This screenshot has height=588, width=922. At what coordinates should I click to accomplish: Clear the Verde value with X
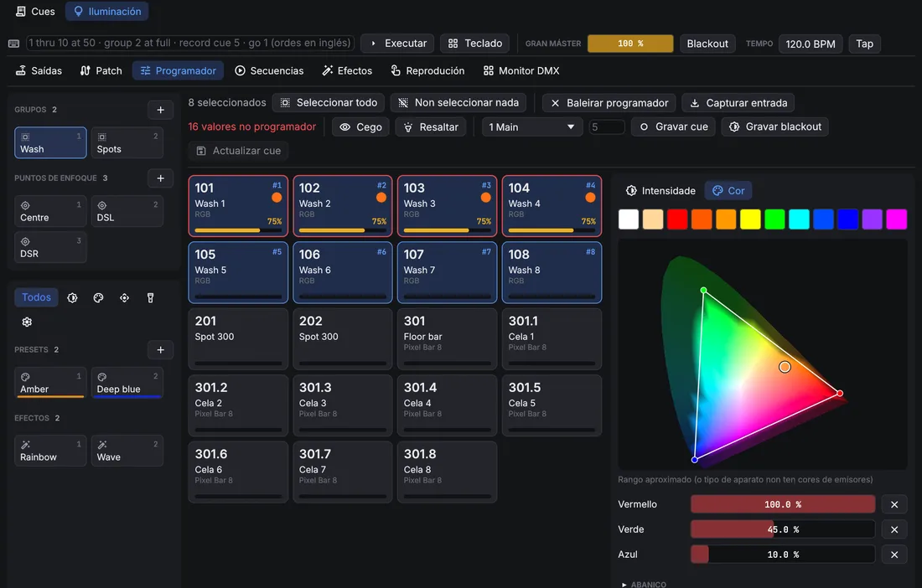pos(894,529)
